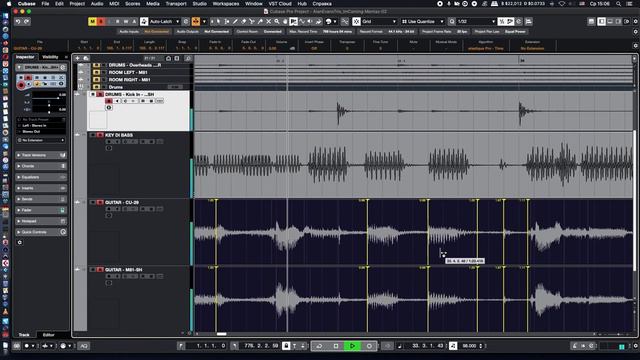Open the Workspaces menu
640x360 pixels.
[225, 4]
